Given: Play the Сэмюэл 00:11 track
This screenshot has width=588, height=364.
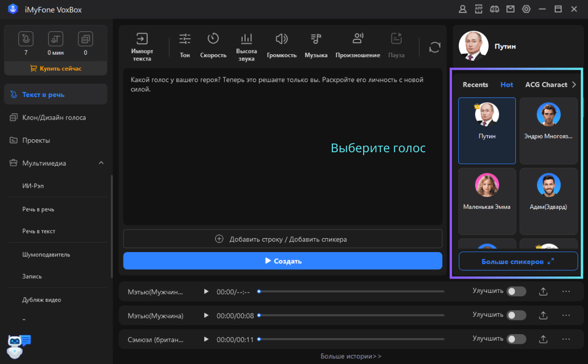Looking at the screenshot, I should pyautogui.click(x=207, y=340).
